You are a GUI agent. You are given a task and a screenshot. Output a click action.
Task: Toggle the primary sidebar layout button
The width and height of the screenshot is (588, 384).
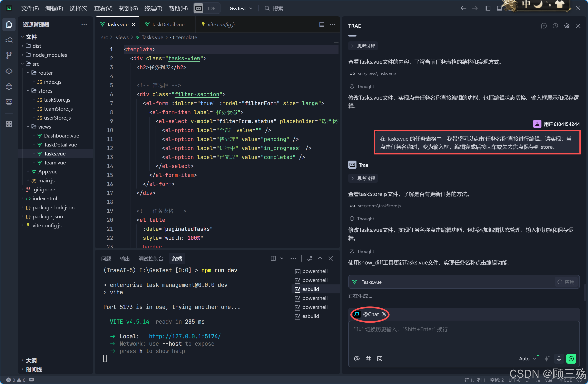tap(488, 8)
